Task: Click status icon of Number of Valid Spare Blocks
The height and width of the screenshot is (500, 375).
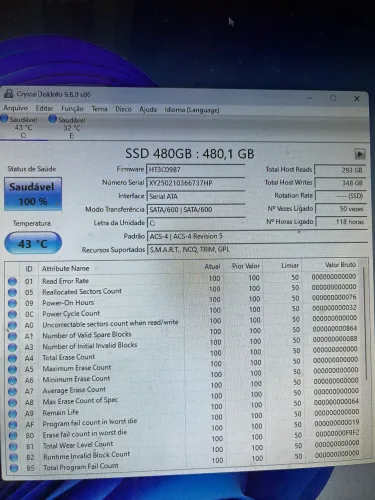Action: coord(12,336)
